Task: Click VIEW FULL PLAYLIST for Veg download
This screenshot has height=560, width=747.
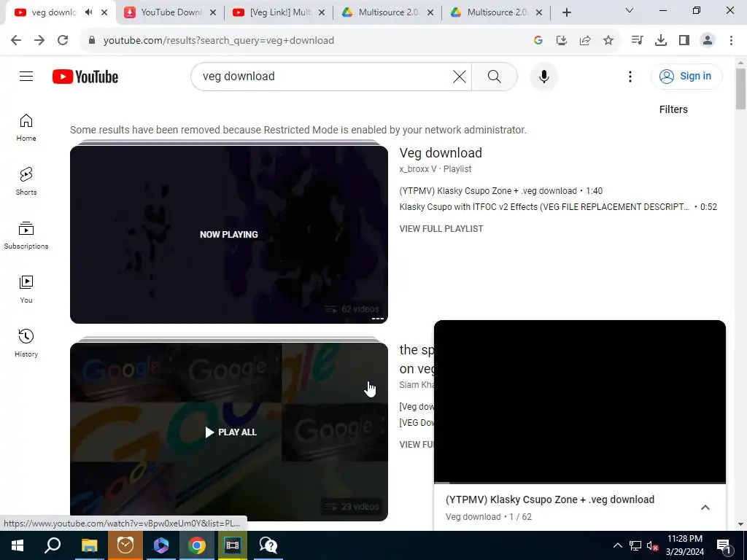Action: (x=441, y=228)
